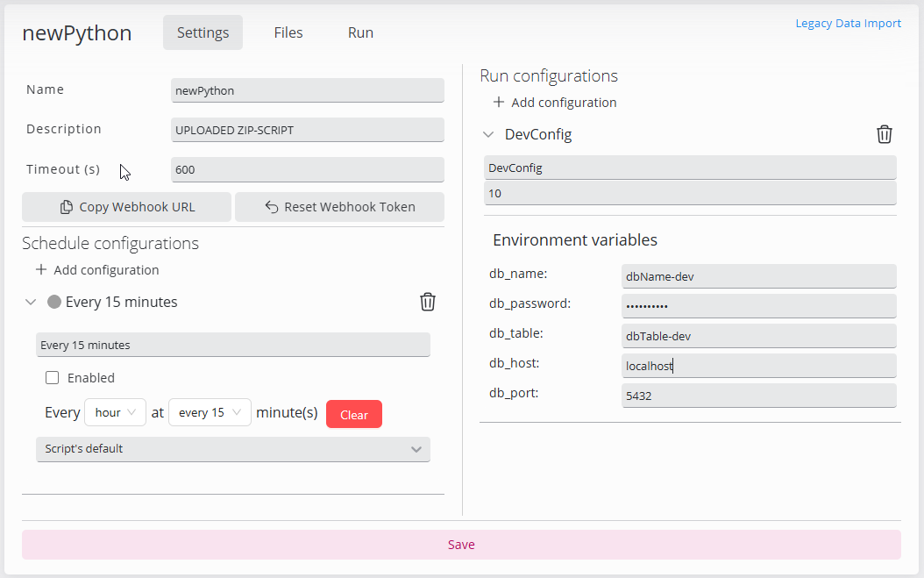
Task: Clear the schedule timing
Action: pyautogui.click(x=353, y=415)
